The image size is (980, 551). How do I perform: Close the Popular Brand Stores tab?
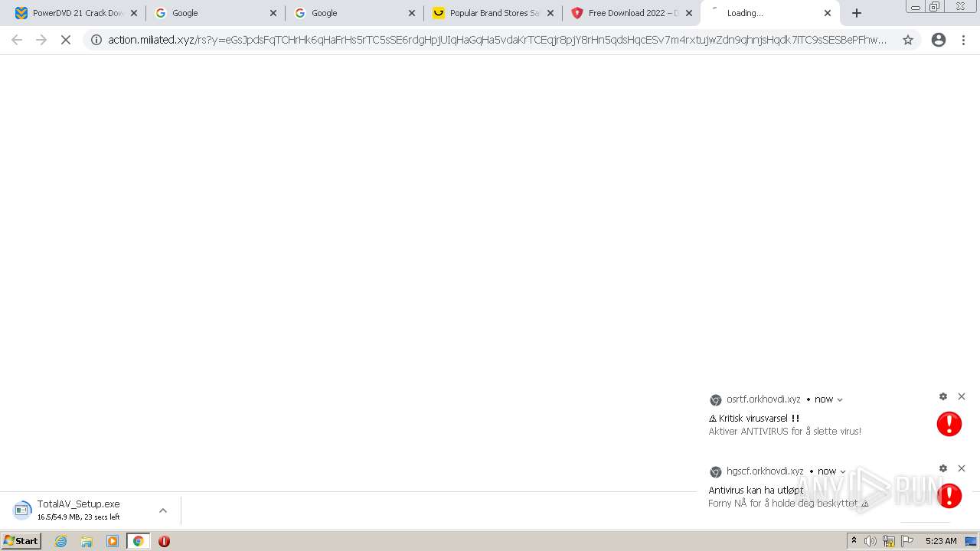click(x=550, y=13)
